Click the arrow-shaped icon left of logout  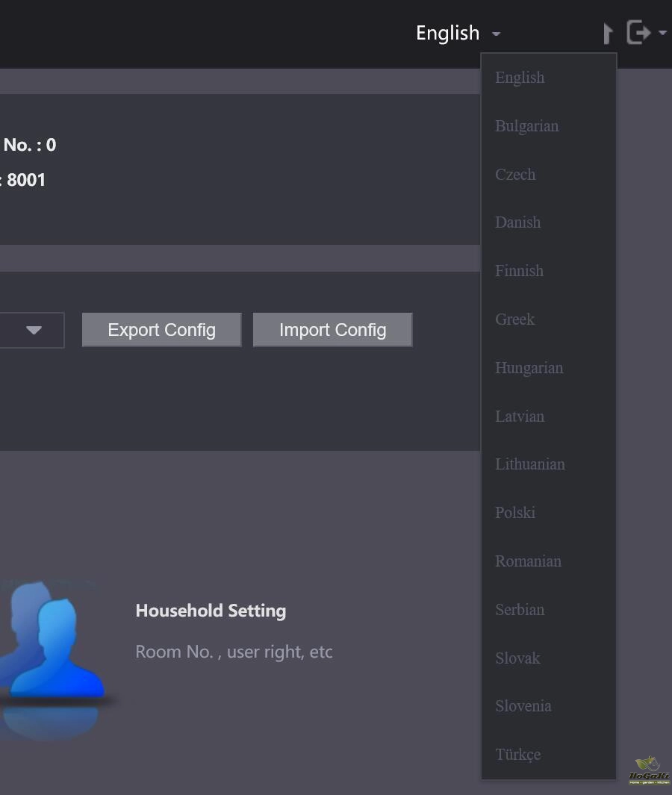coord(608,33)
